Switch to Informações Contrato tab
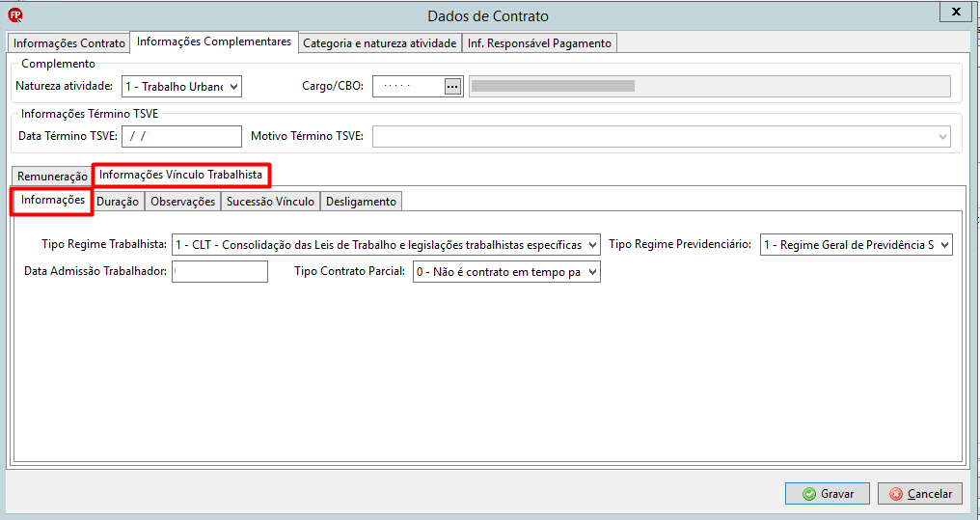This screenshot has width=980, height=520. tap(68, 43)
